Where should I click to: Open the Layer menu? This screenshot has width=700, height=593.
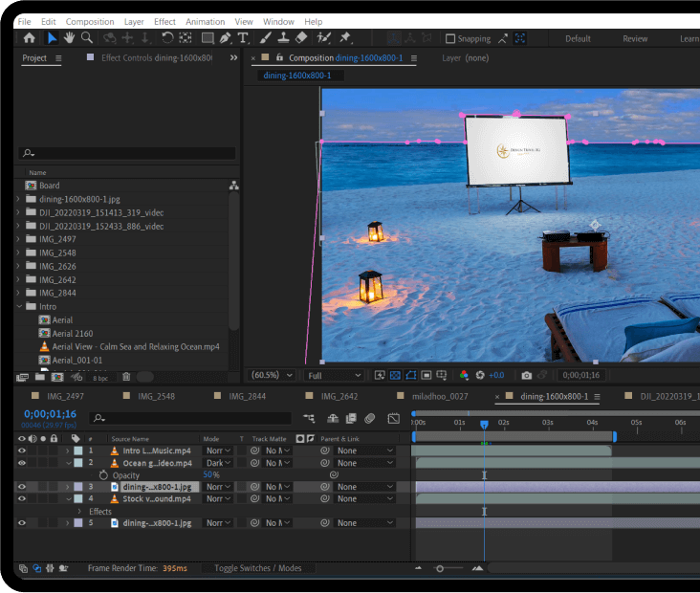[x=134, y=21]
